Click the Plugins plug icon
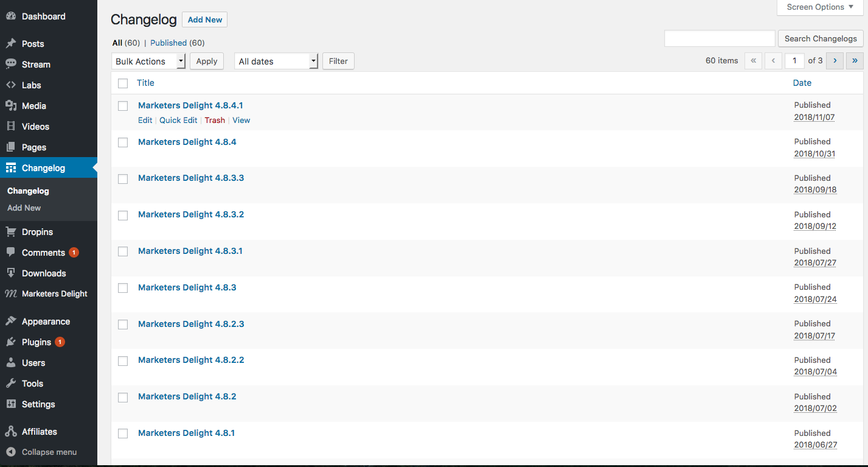 coord(11,342)
